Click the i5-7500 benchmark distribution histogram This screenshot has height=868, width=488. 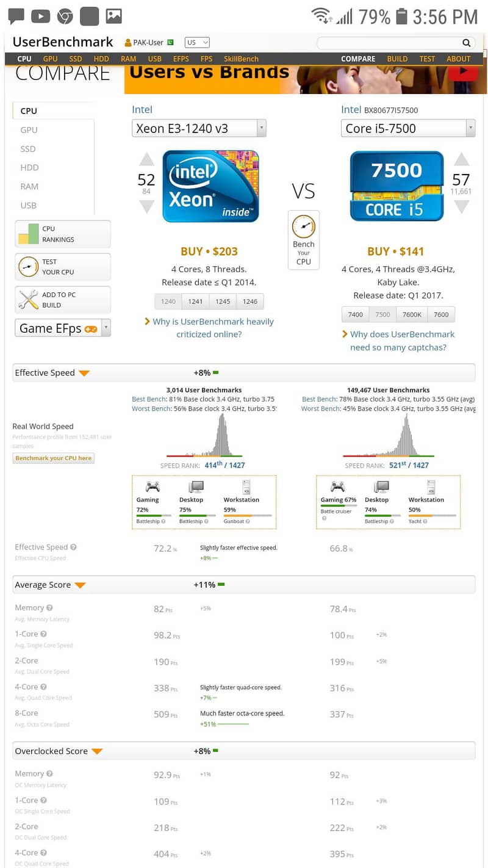(x=389, y=435)
